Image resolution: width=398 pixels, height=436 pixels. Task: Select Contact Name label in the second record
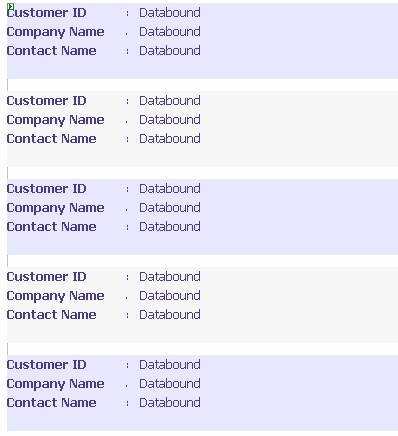pos(51,139)
